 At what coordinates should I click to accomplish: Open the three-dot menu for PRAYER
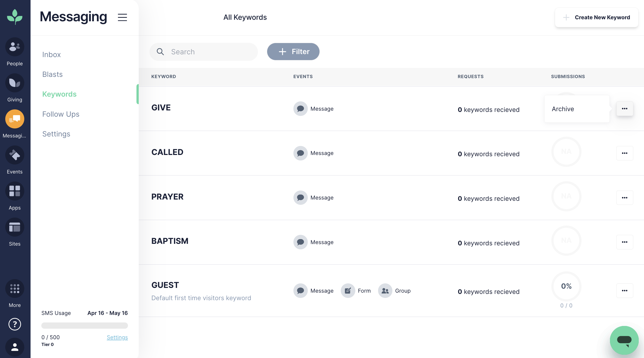[x=625, y=198]
